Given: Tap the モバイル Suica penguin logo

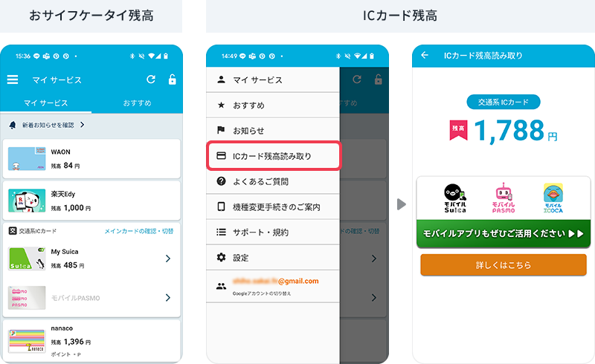Looking at the screenshot, I should pos(455,198).
